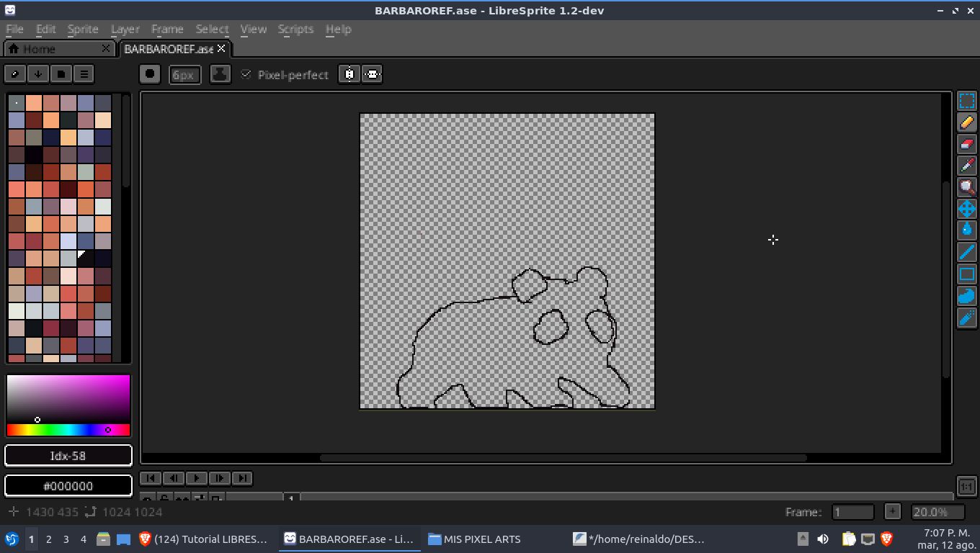Pick a shade in the color gradient square

68,399
